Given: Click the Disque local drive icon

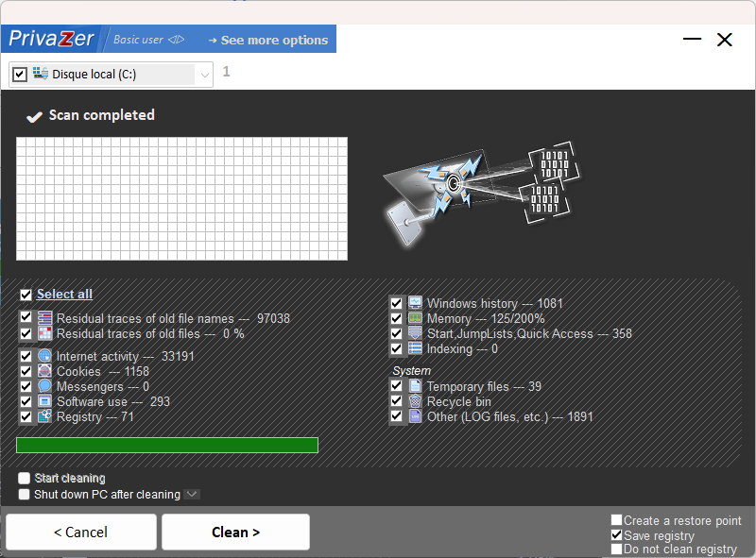Looking at the screenshot, I should click(41, 74).
